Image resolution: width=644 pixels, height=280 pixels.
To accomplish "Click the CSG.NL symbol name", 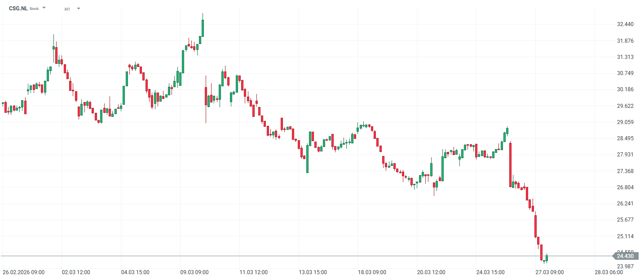I will 18,9.
